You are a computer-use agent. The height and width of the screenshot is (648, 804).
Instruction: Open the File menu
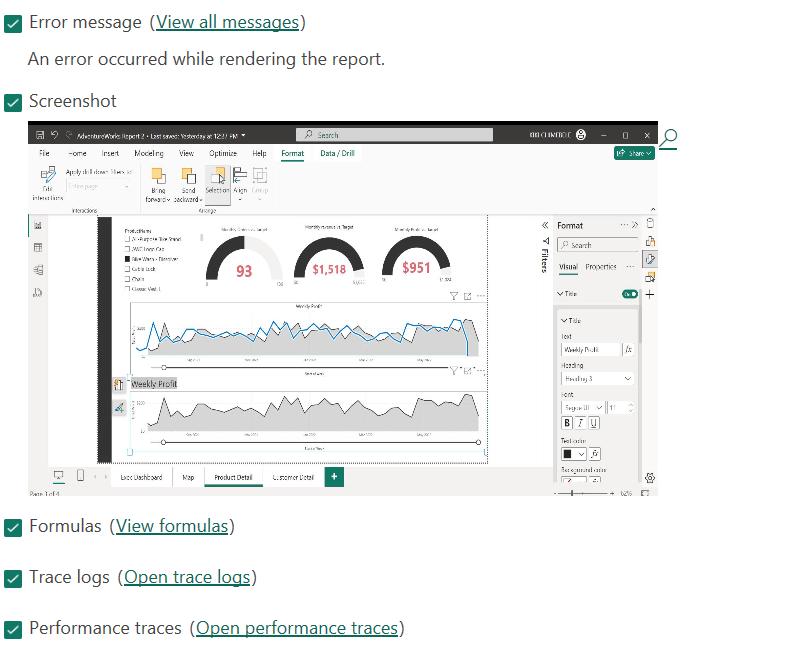point(45,153)
